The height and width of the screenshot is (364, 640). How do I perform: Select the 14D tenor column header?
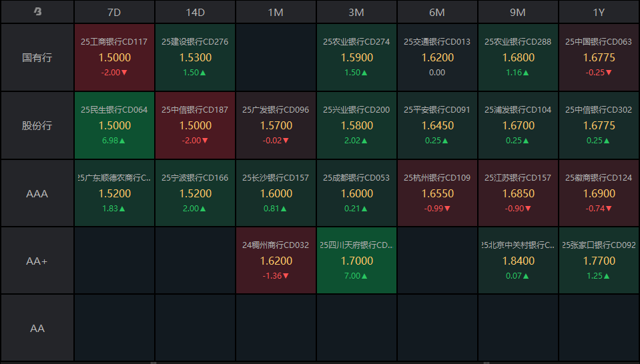pyautogui.click(x=195, y=12)
